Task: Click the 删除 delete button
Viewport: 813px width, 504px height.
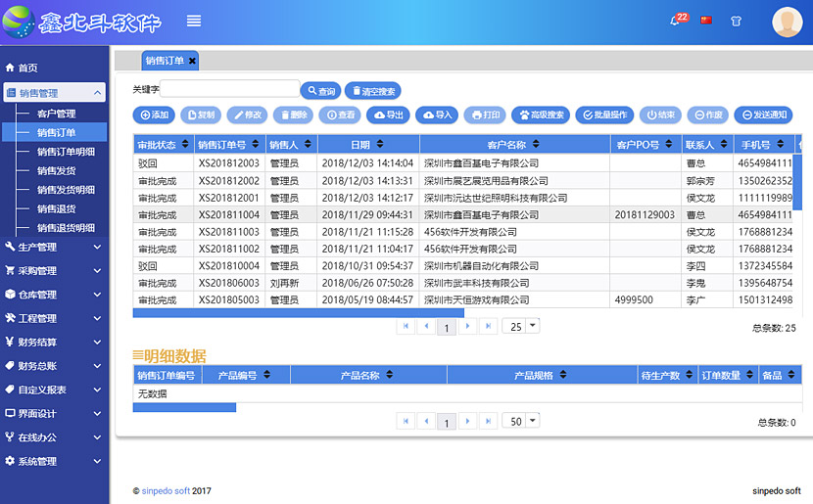Action: click(x=294, y=115)
